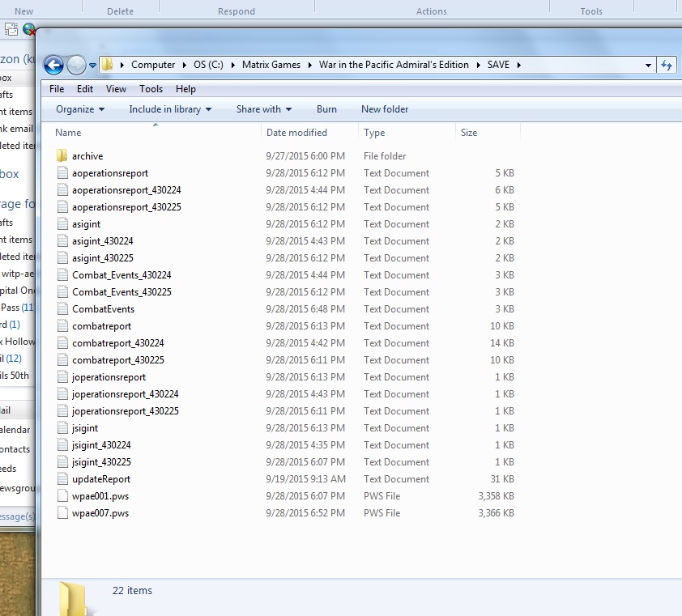Select the combatreport file icon
682x616 pixels.
(x=62, y=326)
